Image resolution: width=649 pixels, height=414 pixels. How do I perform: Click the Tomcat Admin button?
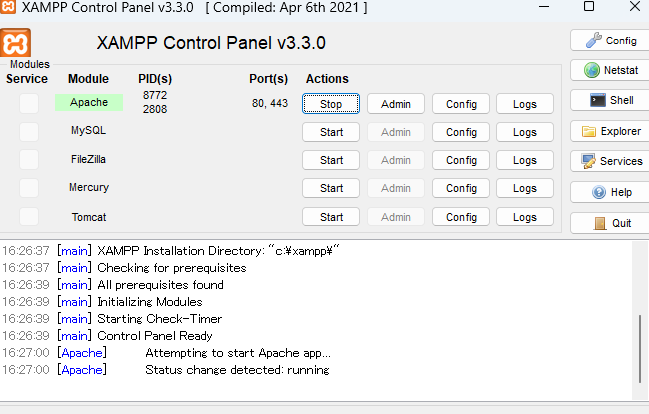(396, 217)
